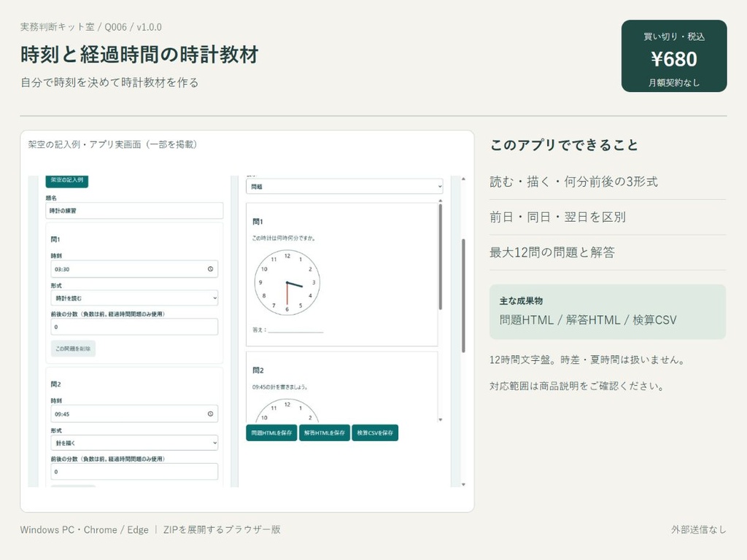Click preview question text この時計は何時何分ですか。

click(284, 238)
